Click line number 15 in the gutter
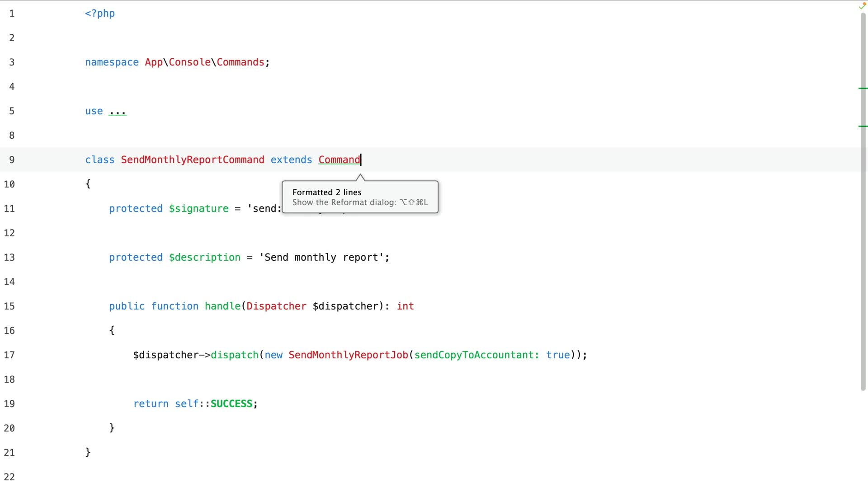The height and width of the screenshot is (488, 868). pos(9,306)
